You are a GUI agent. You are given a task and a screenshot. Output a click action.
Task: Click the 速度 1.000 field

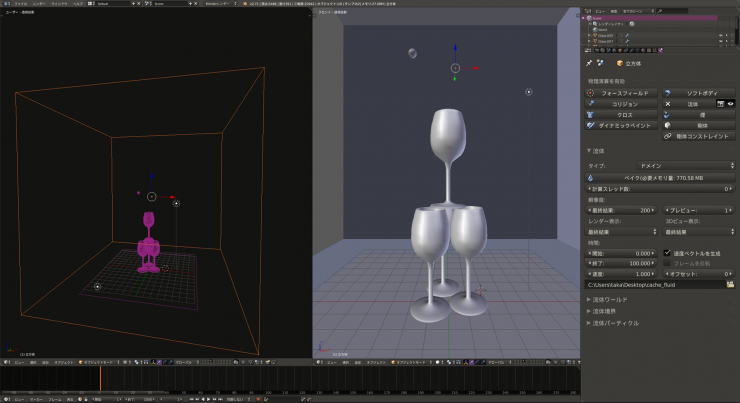621,274
